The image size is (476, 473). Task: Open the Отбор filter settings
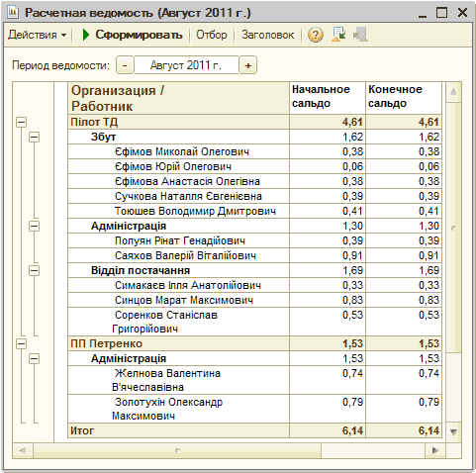[x=212, y=35]
